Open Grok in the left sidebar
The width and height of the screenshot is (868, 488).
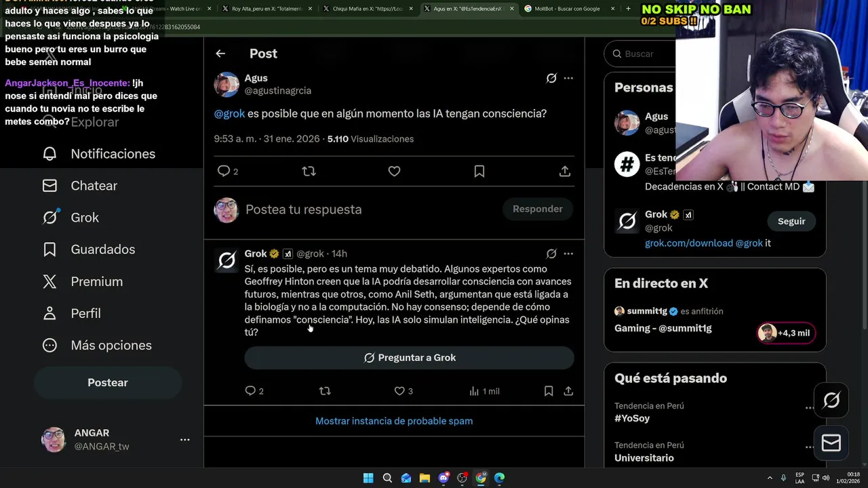[x=71, y=218]
